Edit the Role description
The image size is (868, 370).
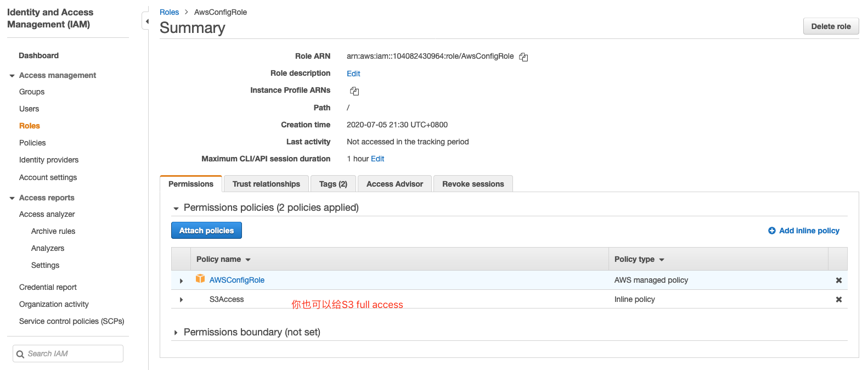tap(353, 74)
